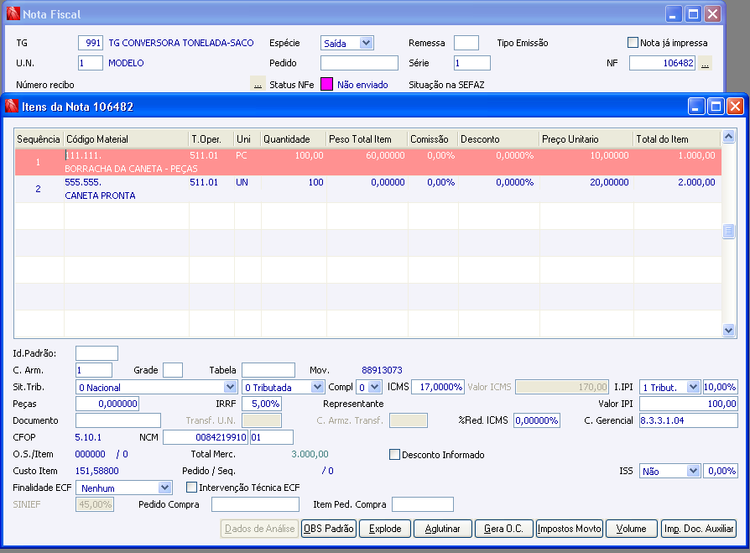Click the ellipsis button beside NF 106482
The image size is (750, 553).
point(705,63)
